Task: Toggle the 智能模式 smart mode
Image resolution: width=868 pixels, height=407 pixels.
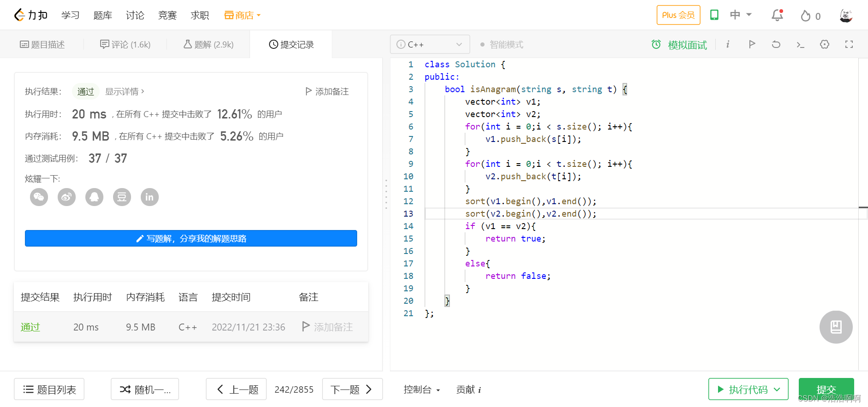Action: pos(502,45)
